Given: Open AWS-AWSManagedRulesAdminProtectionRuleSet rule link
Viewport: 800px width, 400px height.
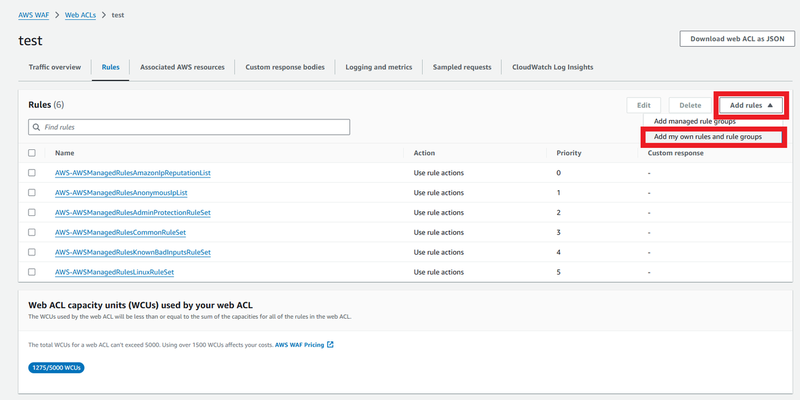Looking at the screenshot, I should point(133,212).
